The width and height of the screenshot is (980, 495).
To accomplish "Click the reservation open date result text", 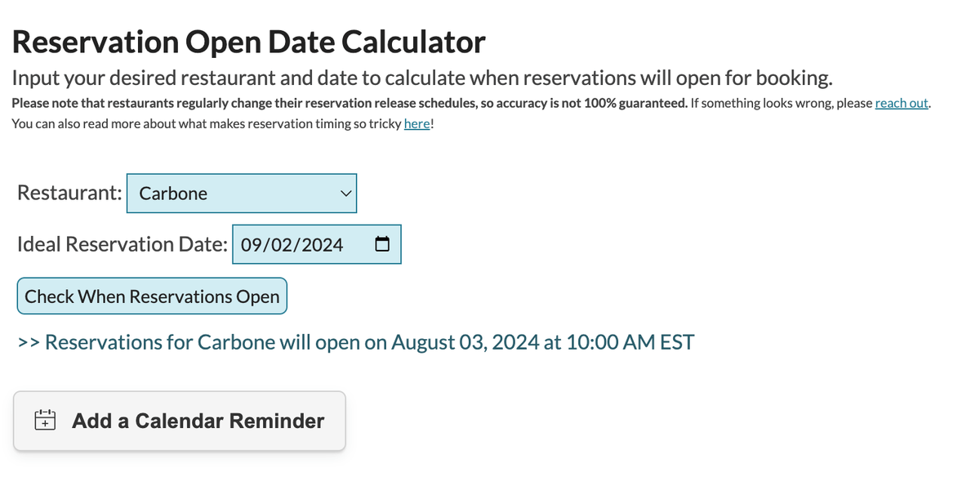I will click(355, 341).
